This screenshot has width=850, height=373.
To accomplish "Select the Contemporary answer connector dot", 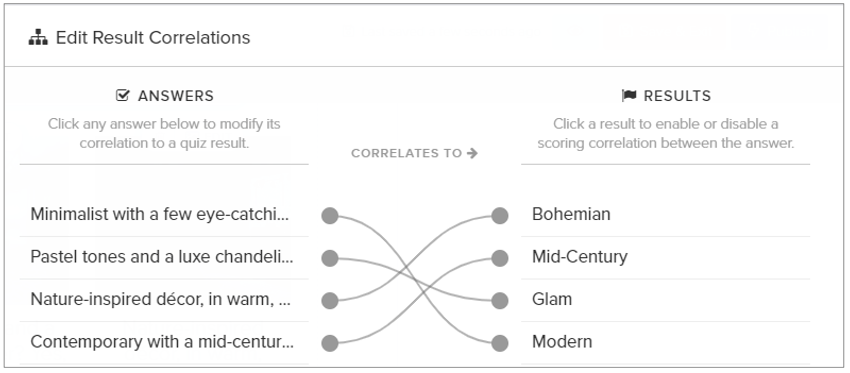I will [330, 343].
